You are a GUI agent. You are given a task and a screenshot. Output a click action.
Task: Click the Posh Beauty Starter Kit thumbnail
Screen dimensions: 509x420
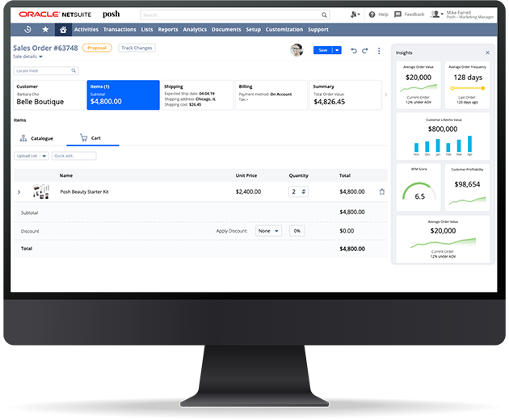coord(41,191)
